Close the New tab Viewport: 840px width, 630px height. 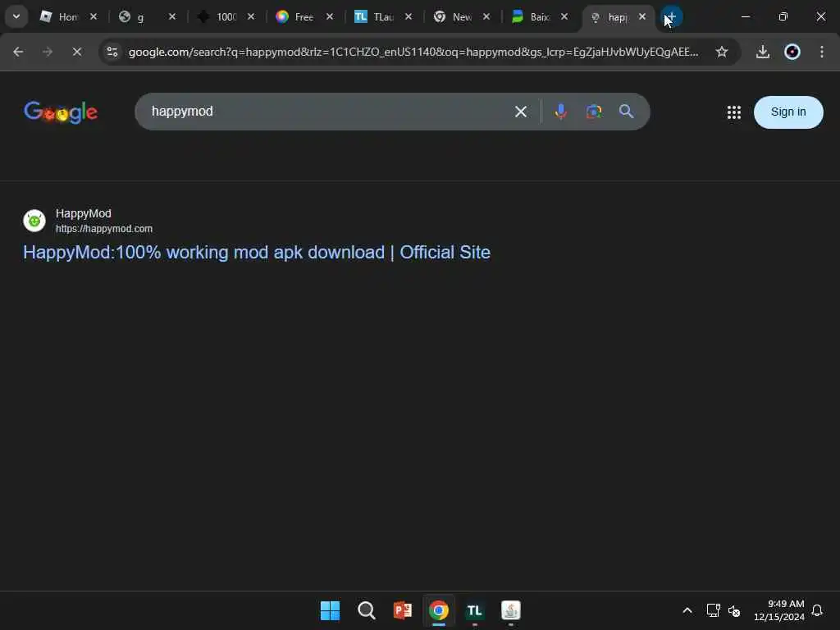click(486, 16)
